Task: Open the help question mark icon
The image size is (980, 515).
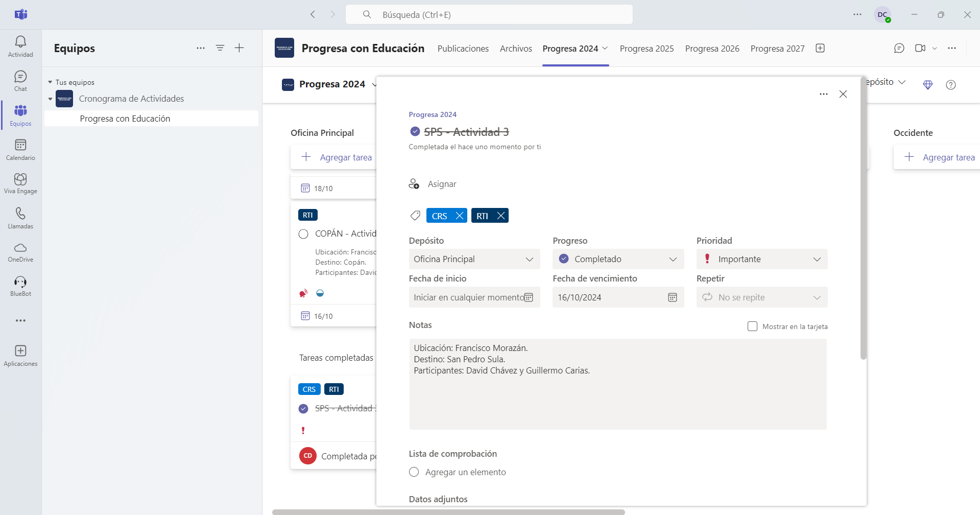Action: (951, 85)
